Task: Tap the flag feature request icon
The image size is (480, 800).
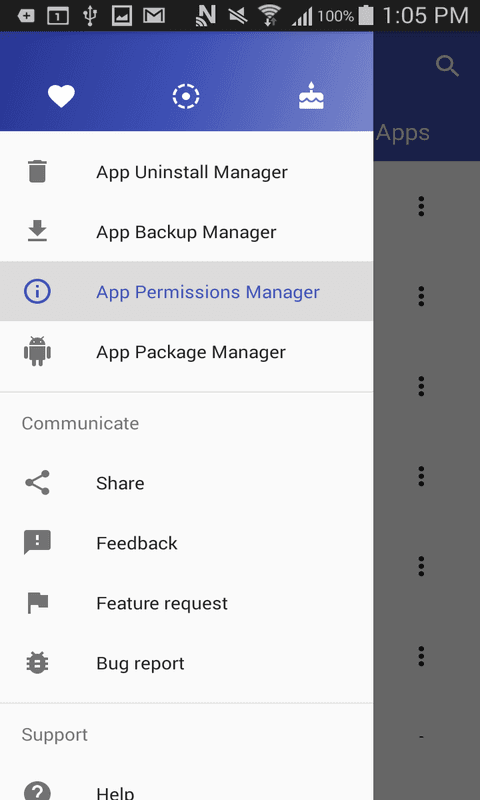Action: pos(37,603)
